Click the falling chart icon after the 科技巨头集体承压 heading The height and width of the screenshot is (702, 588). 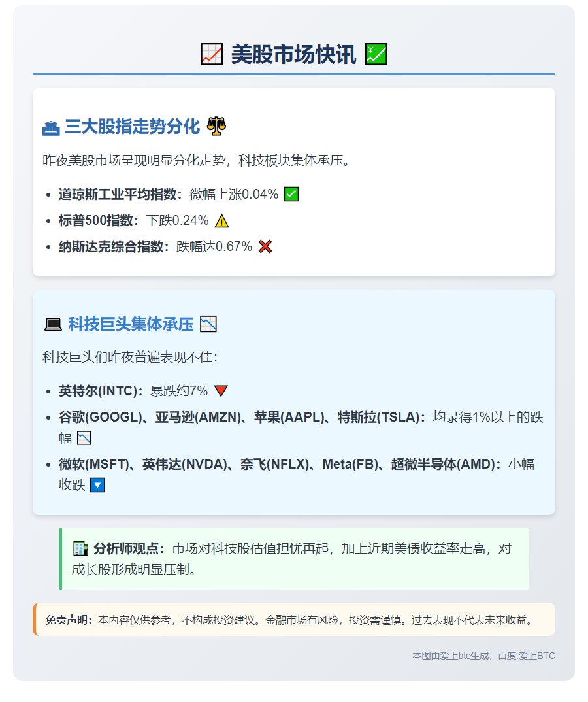click(208, 324)
